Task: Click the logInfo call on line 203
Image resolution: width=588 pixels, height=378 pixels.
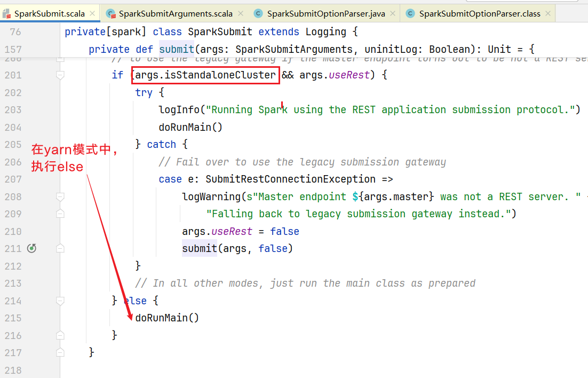Action: point(179,109)
